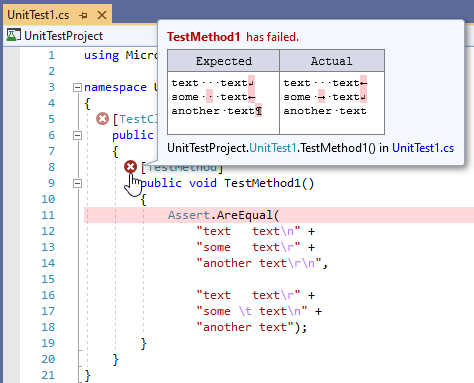
Task: Pin the UnitTest1.cs tab
Action: [83, 15]
